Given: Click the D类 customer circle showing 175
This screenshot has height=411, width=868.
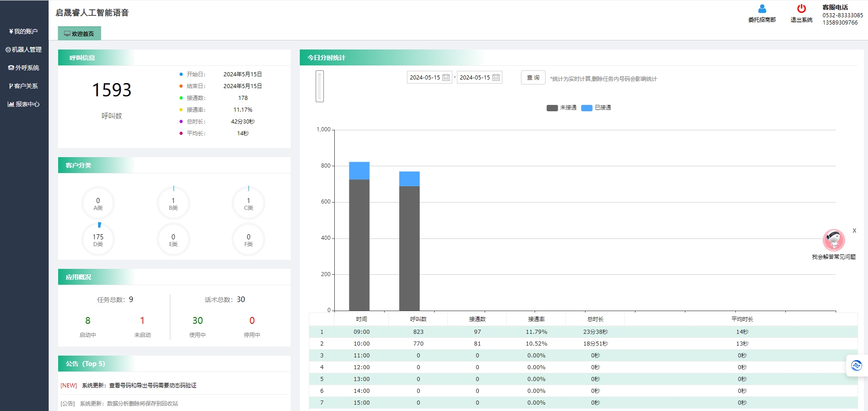Looking at the screenshot, I should point(98,239).
